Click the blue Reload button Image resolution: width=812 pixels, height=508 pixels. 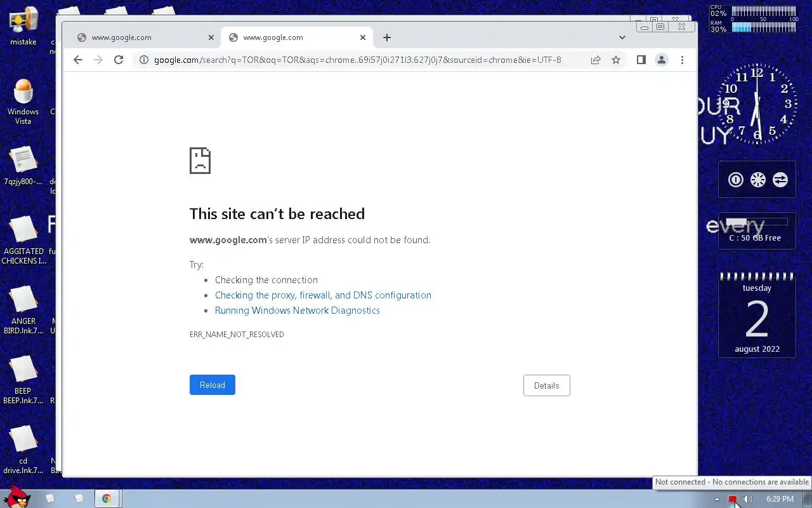[213, 385]
